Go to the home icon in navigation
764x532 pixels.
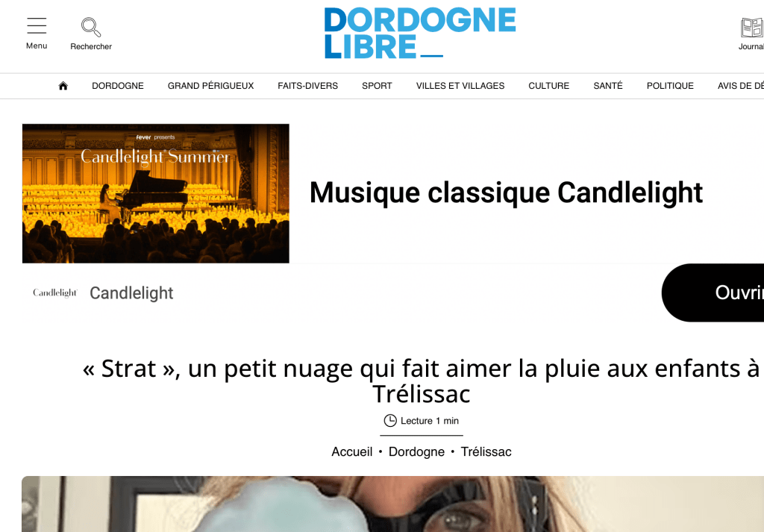pos(63,87)
